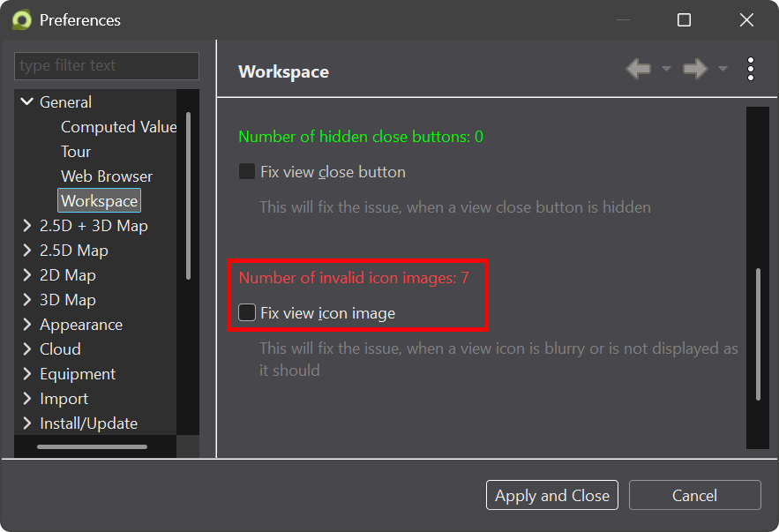
Task: Click the tree horizontal scrollbar
Action: pos(92,447)
